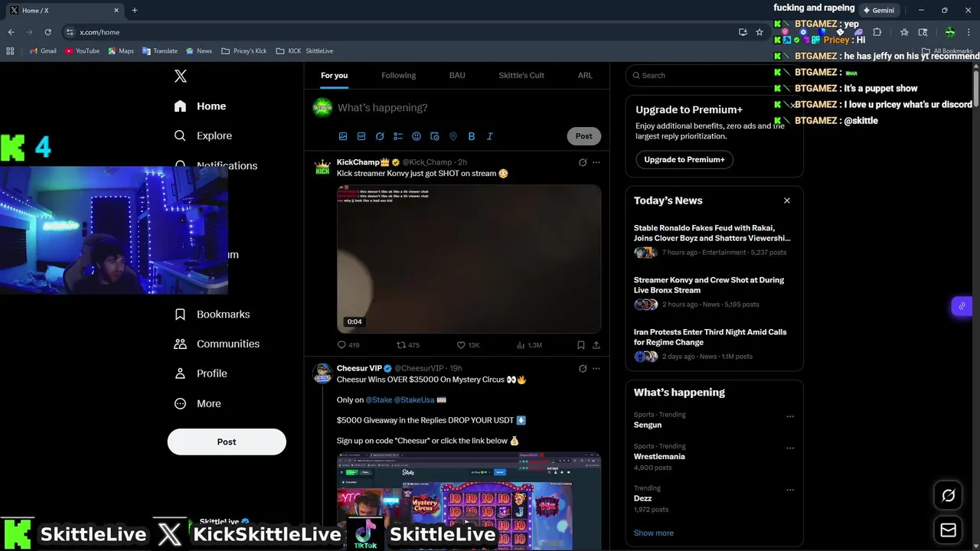Open Profile from the sidebar
980x551 pixels.
[x=201, y=373]
